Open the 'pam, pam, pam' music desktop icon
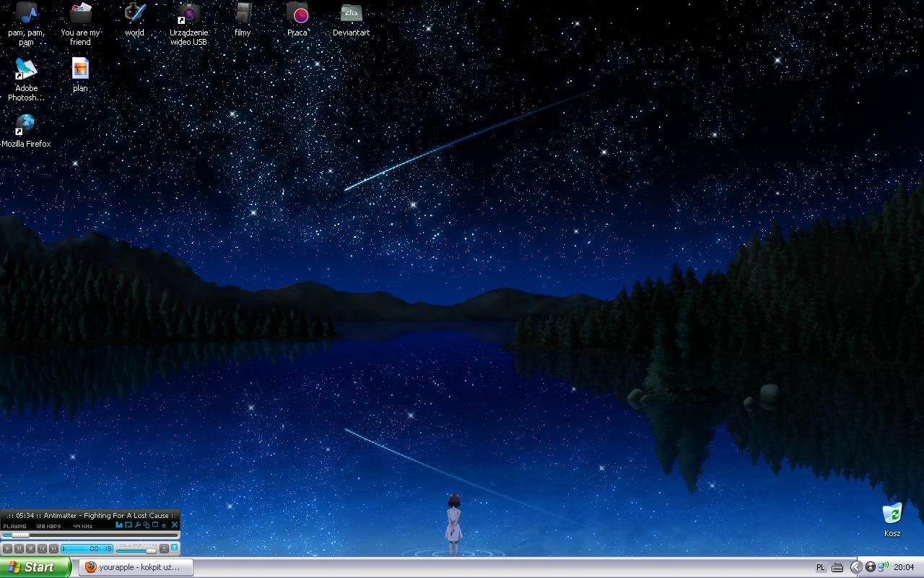Viewport: 924px width, 578px height. pyautogui.click(x=26, y=23)
